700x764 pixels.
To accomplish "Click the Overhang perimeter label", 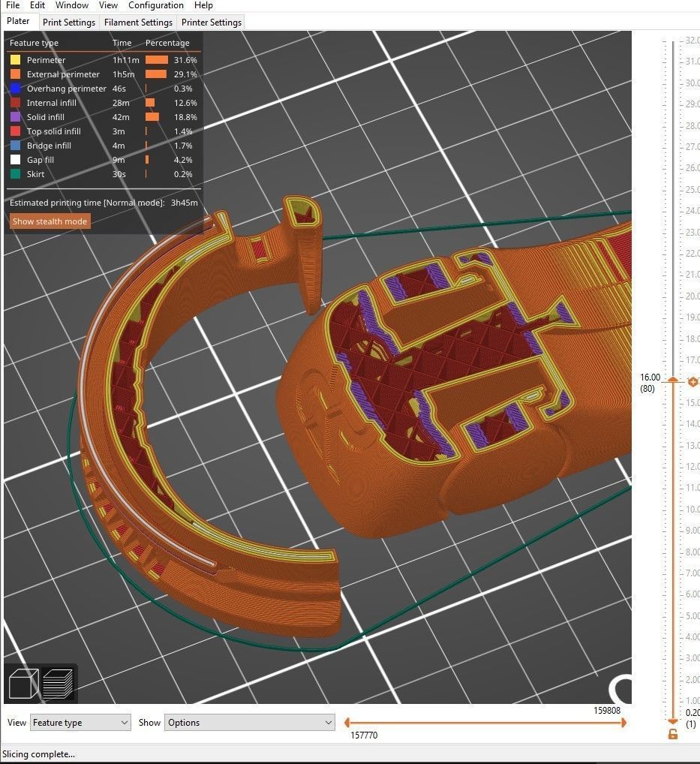I will [66, 89].
